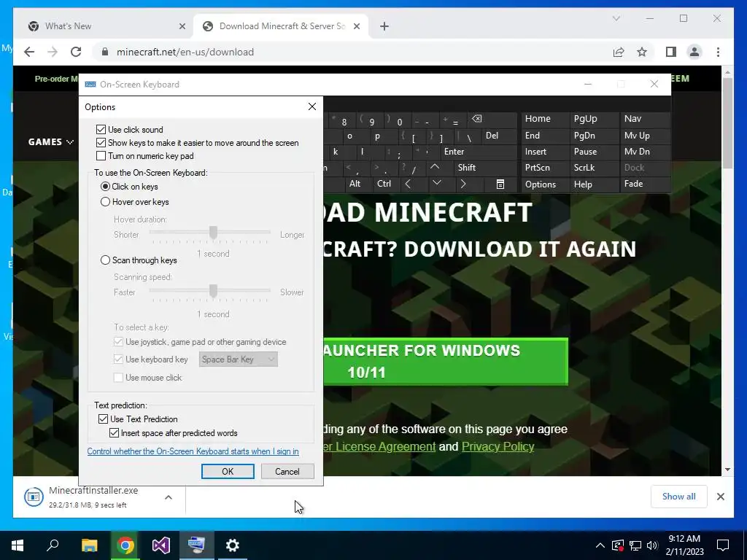Share this page via the share icon

(x=619, y=52)
